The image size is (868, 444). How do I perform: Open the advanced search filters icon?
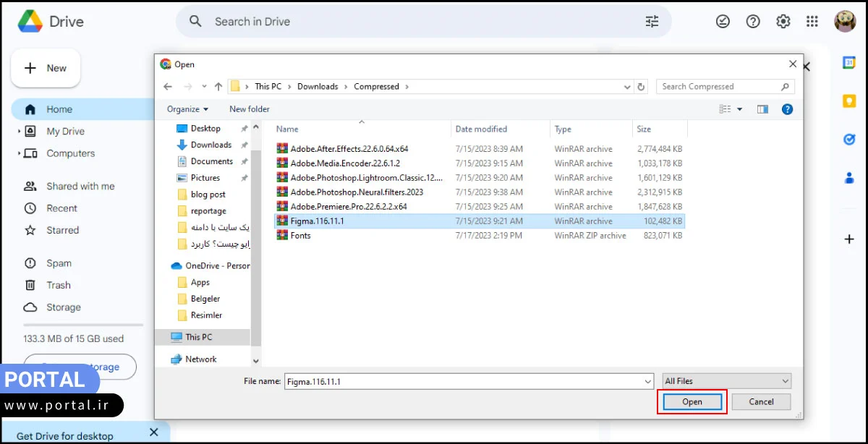click(652, 21)
